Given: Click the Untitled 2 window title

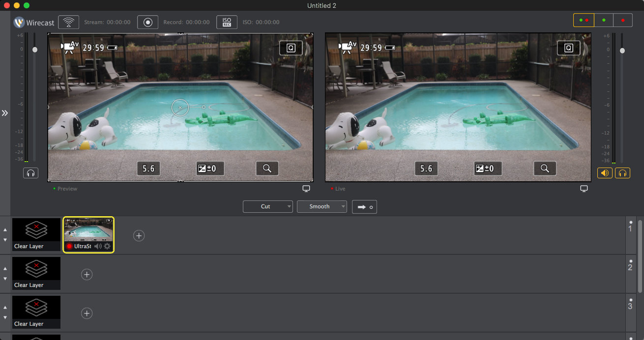Looking at the screenshot, I should 322,5.
